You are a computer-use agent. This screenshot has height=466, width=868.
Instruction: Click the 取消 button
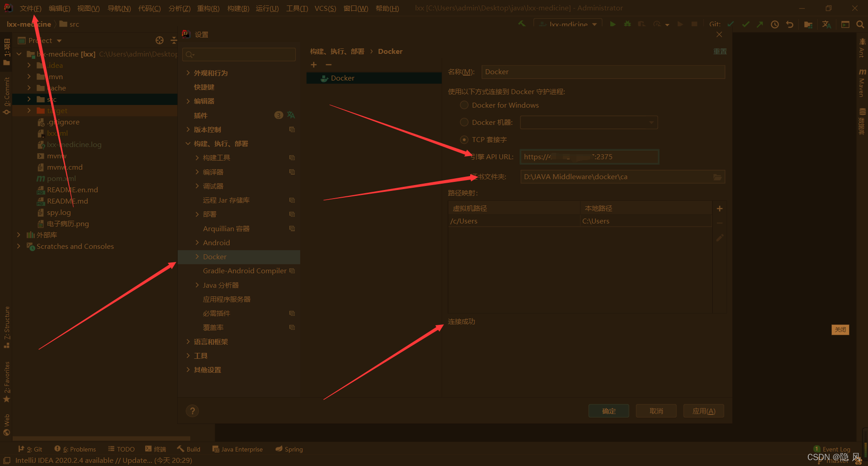(x=656, y=411)
